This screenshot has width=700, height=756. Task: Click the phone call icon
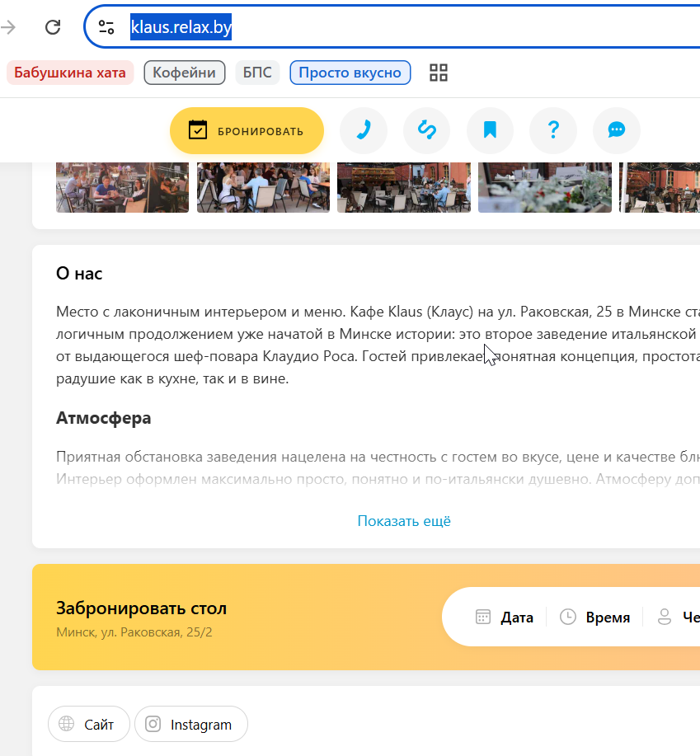point(364,130)
